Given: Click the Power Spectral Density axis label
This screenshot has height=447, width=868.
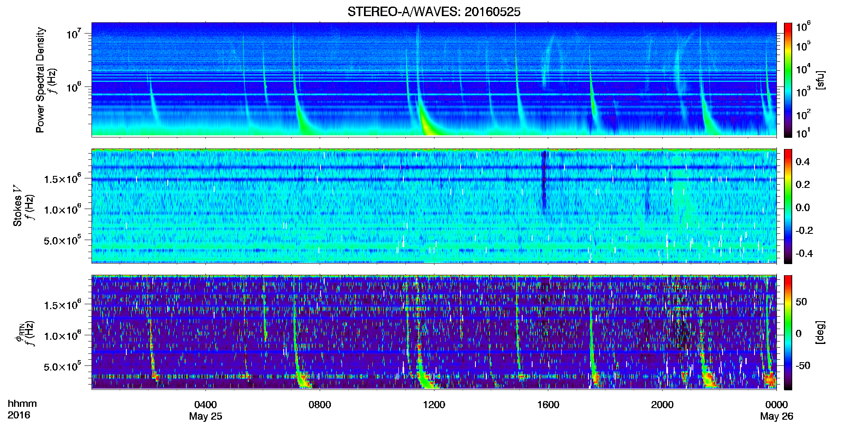Looking at the screenshot, I should [x=40, y=80].
